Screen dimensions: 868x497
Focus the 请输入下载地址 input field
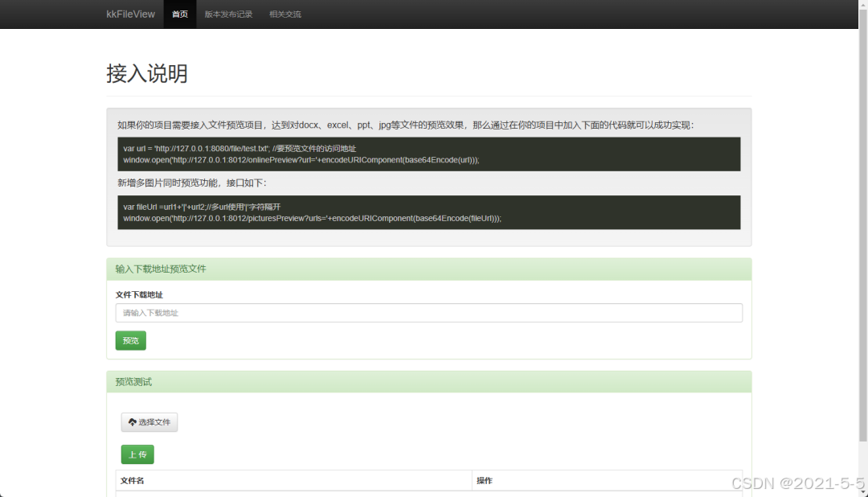click(x=430, y=313)
